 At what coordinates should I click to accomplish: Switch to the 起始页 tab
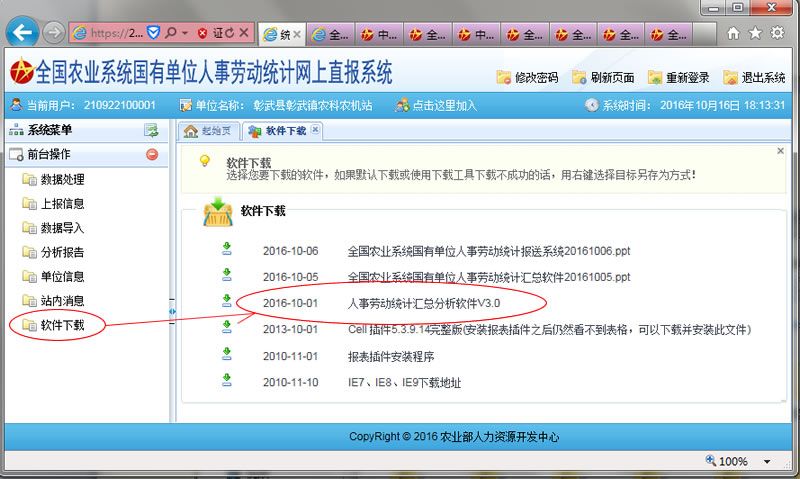pos(208,131)
